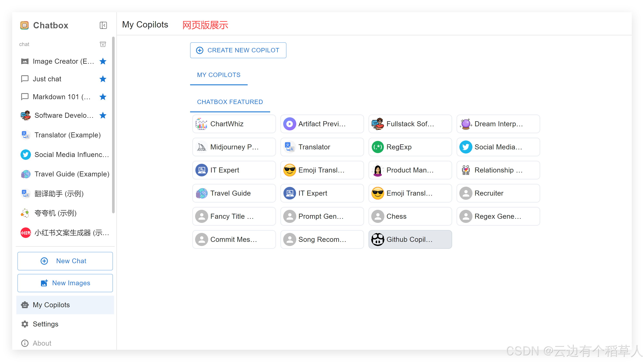This screenshot has height=362, width=644.
Task: Select the Relationship copilot
Action: tap(498, 170)
